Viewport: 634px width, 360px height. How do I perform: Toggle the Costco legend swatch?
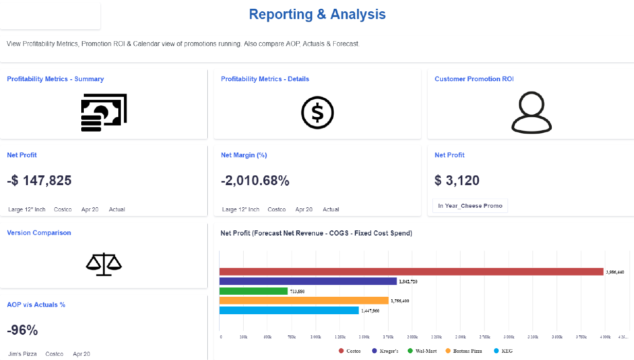point(341,351)
